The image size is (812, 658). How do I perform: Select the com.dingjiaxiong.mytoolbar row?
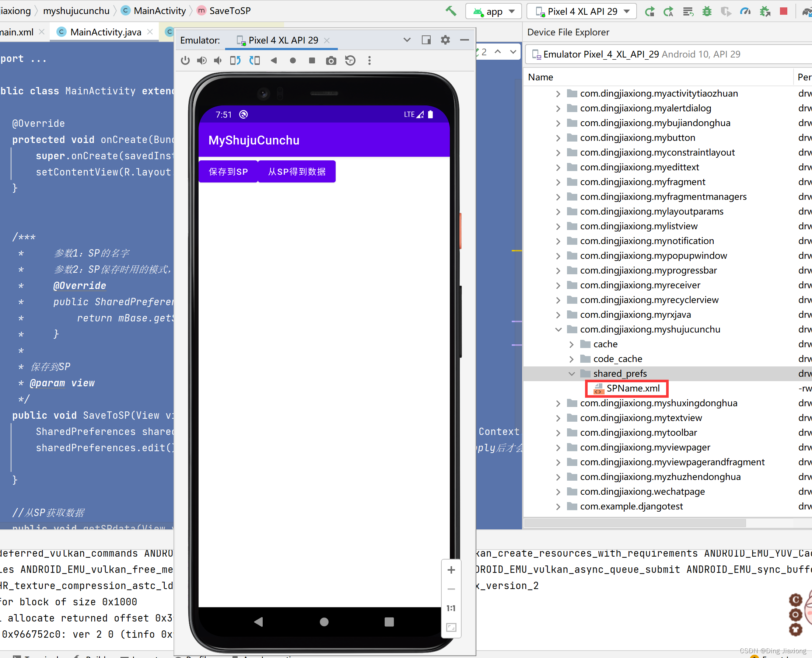[x=667, y=432]
